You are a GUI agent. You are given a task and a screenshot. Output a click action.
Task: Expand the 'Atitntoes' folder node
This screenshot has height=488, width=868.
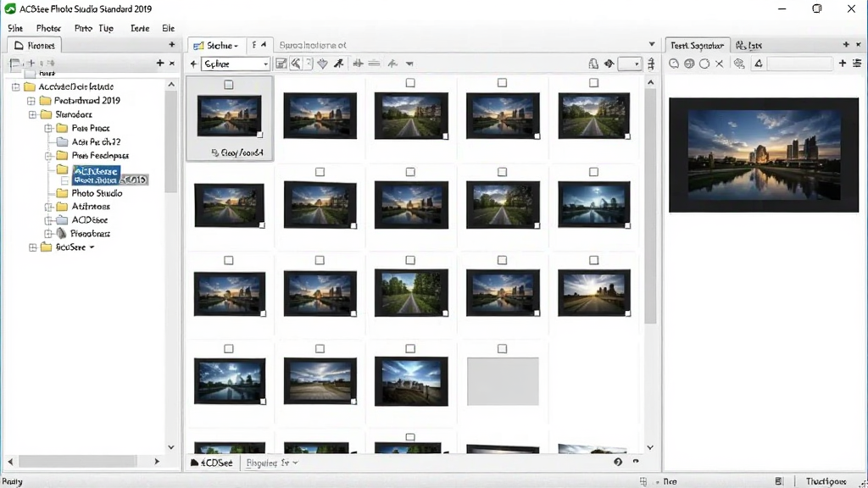pos(48,207)
